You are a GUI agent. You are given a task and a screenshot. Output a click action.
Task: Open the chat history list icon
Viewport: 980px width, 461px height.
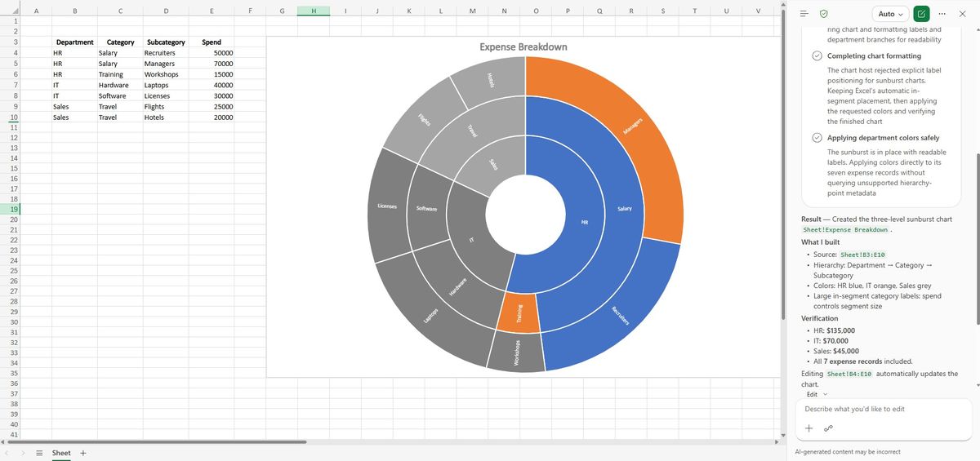point(804,14)
